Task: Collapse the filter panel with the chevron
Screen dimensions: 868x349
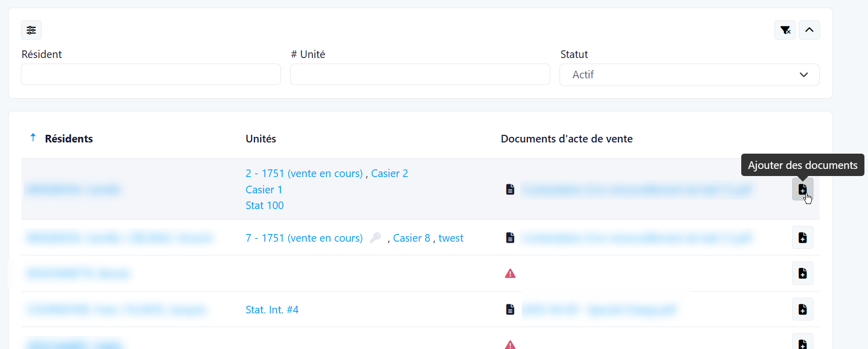Action: (809, 30)
